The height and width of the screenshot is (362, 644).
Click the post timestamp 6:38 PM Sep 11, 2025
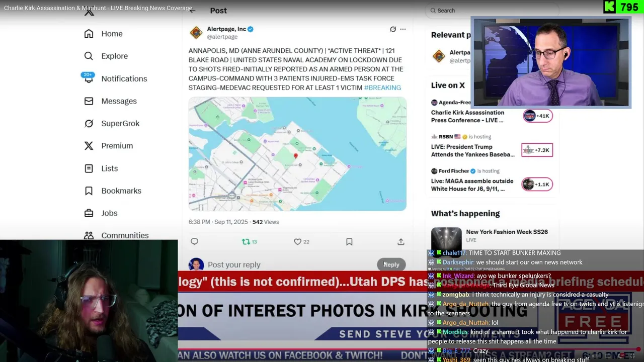click(218, 222)
